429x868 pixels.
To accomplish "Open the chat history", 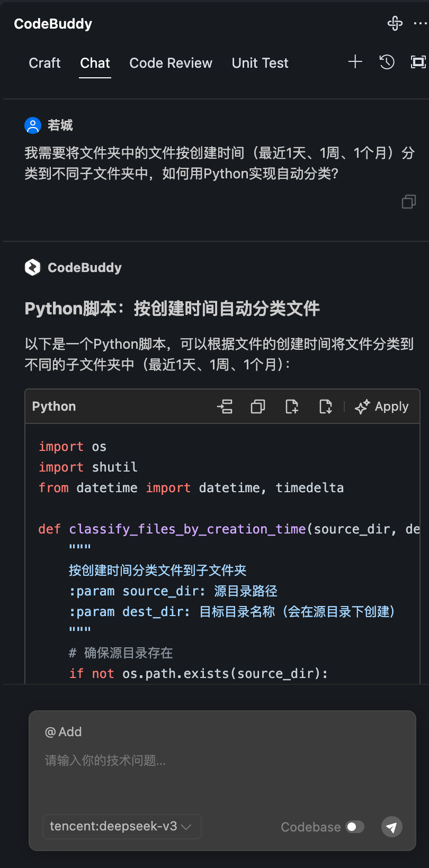I will [x=387, y=62].
